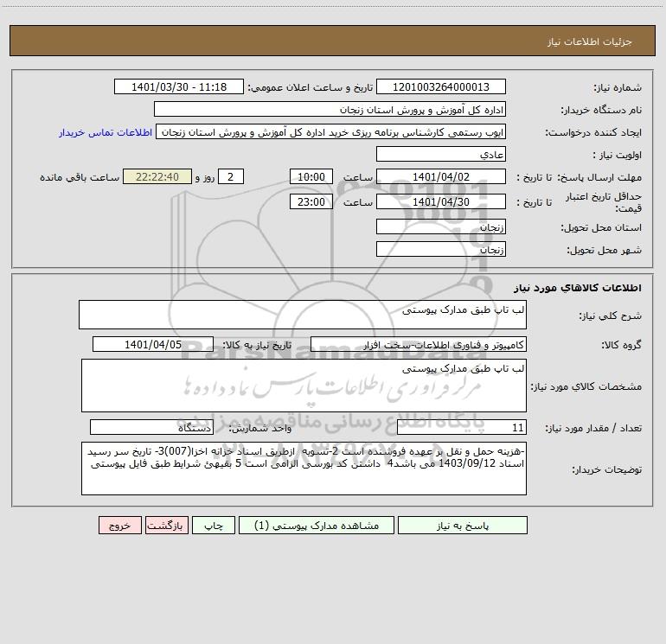666x644 pixels.
Task: Click the پاسخ به نیاز button
Action: [x=462, y=526]
